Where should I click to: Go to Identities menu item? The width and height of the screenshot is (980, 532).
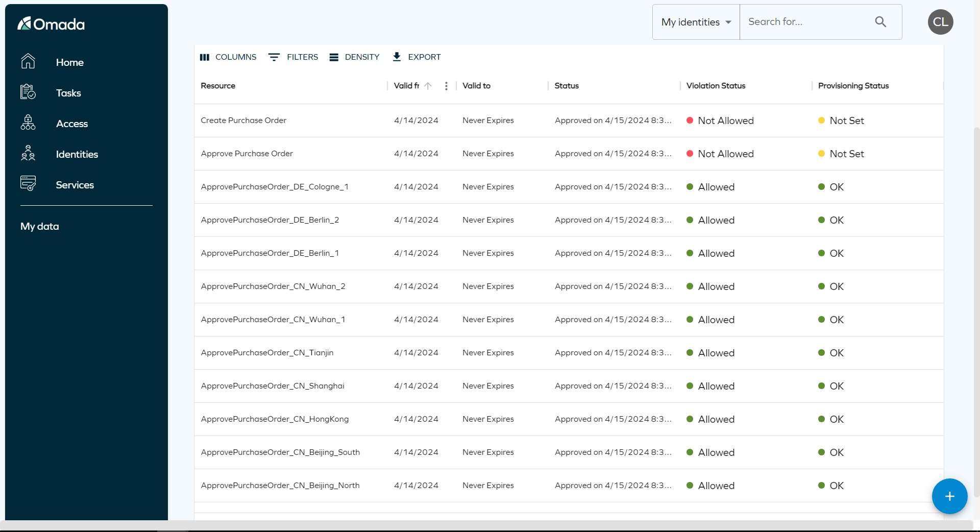tap(77, 154)
